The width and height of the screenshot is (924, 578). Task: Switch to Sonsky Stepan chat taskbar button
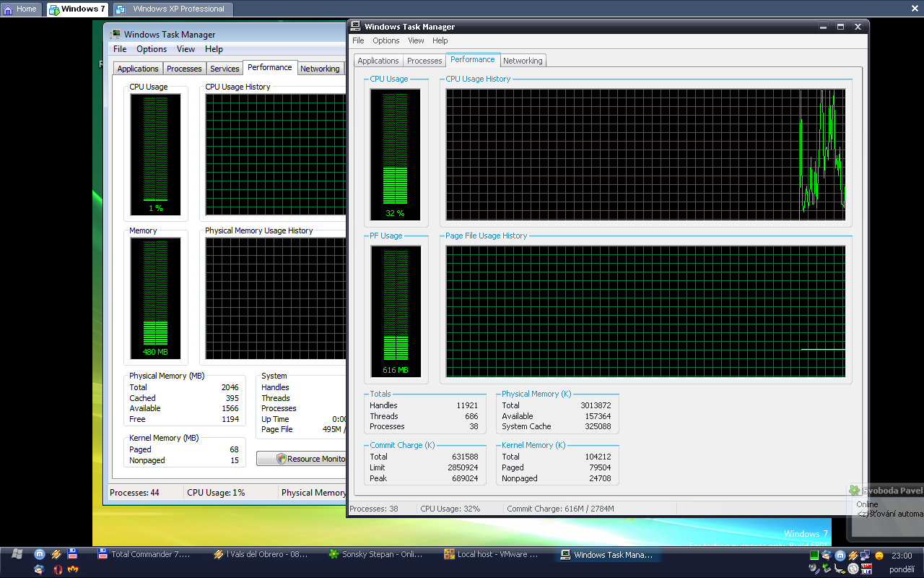375,554
